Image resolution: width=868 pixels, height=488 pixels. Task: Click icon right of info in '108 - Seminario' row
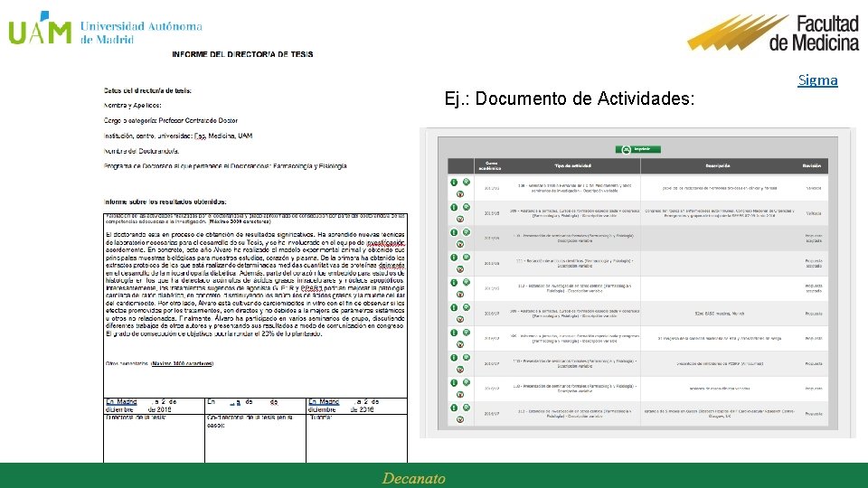click(x=467, y=182)
